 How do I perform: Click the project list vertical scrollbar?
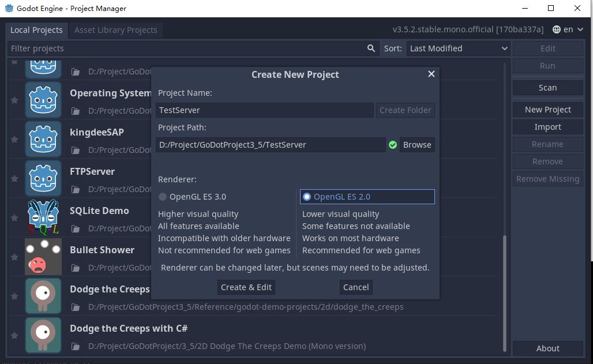click(505, 293)
